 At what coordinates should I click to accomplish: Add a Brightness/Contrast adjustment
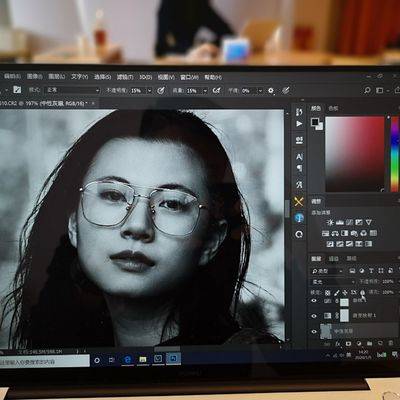pyautogui.click(x=330, y=222)
